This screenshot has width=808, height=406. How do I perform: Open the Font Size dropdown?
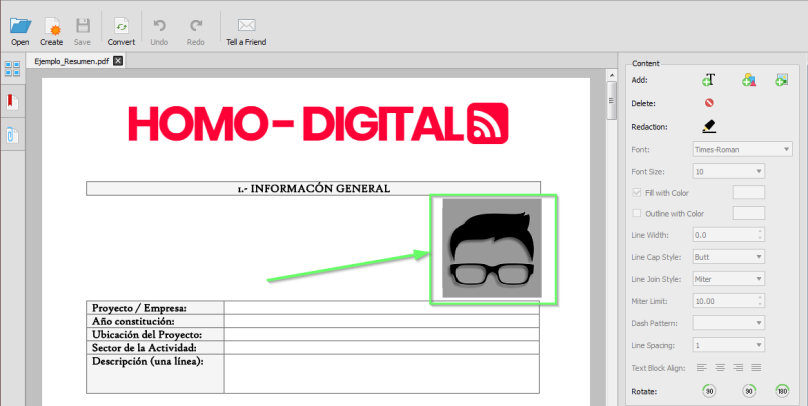click(x=729, y=172)
